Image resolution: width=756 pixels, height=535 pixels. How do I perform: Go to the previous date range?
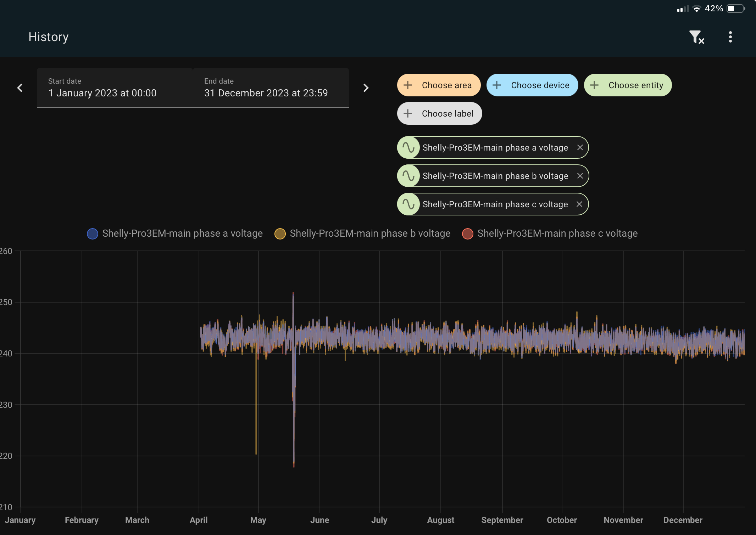click(20, 88)
